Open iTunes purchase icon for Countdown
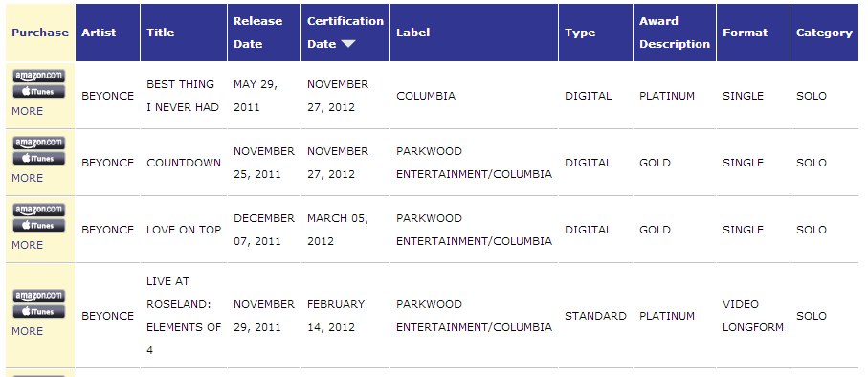 pyautogui.click(x=38, y=159)
